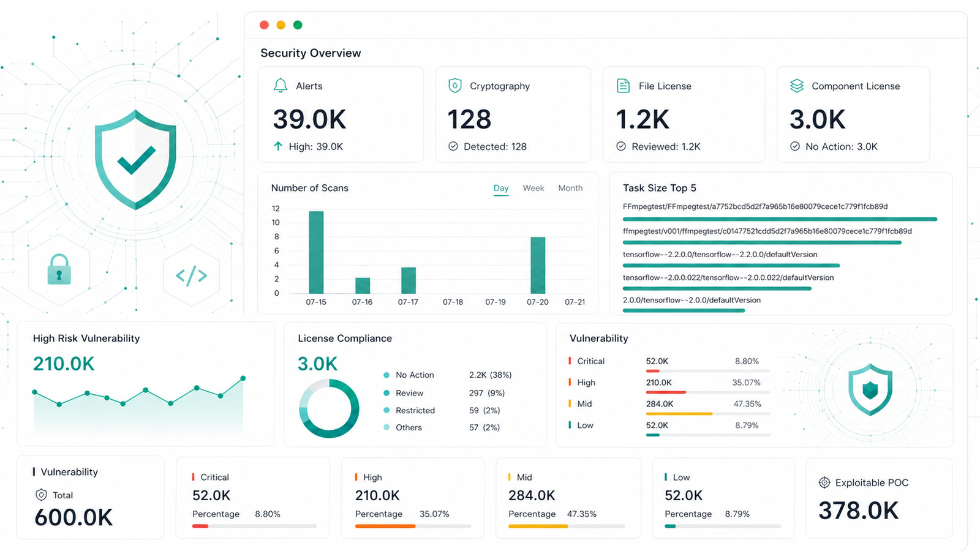Click the Component License layers icon
Image resolution: width=980 pixels, height=551 pixels.
[796, 86]
